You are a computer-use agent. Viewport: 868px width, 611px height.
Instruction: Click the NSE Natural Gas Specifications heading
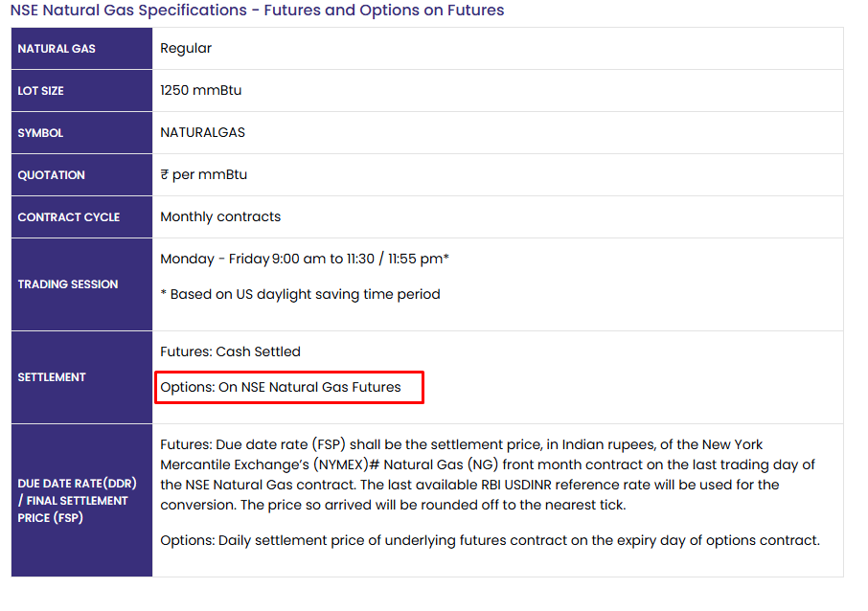(257, 11)
